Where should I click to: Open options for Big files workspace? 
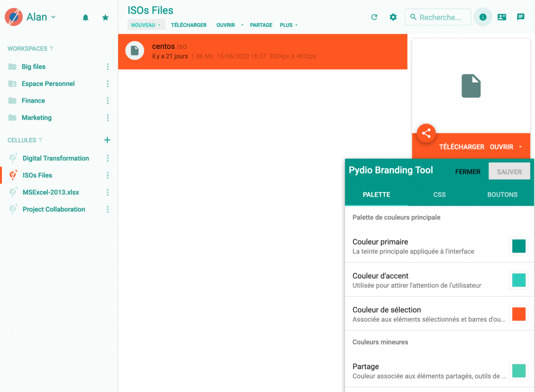[x=107, y=67]
